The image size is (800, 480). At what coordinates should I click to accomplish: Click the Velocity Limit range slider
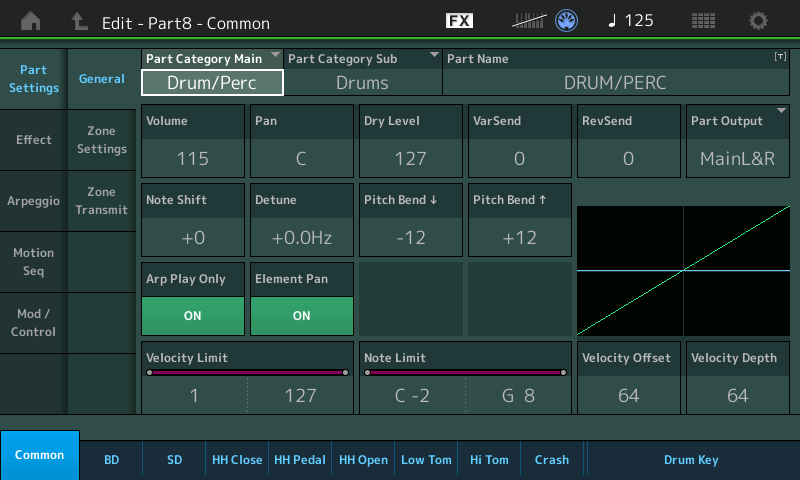click(x=247, y=373)
